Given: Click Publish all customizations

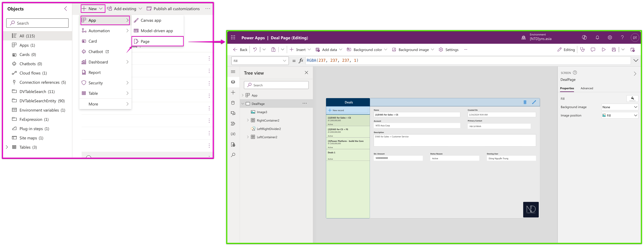Looking at the screenshot, I should [x=173, y=9].
